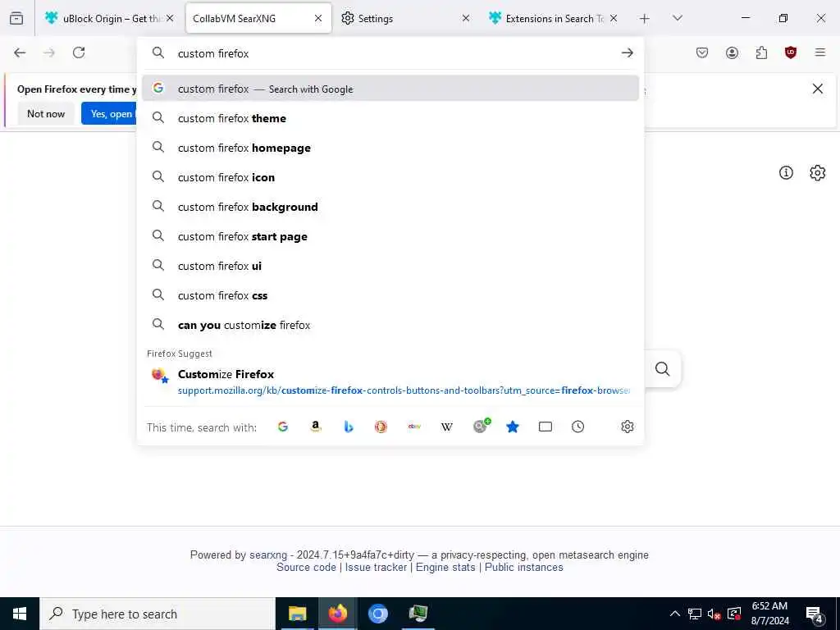840x630 pixels.
Task: Choose custom firefox Search with Google row
Action: (x=390, y=89)
